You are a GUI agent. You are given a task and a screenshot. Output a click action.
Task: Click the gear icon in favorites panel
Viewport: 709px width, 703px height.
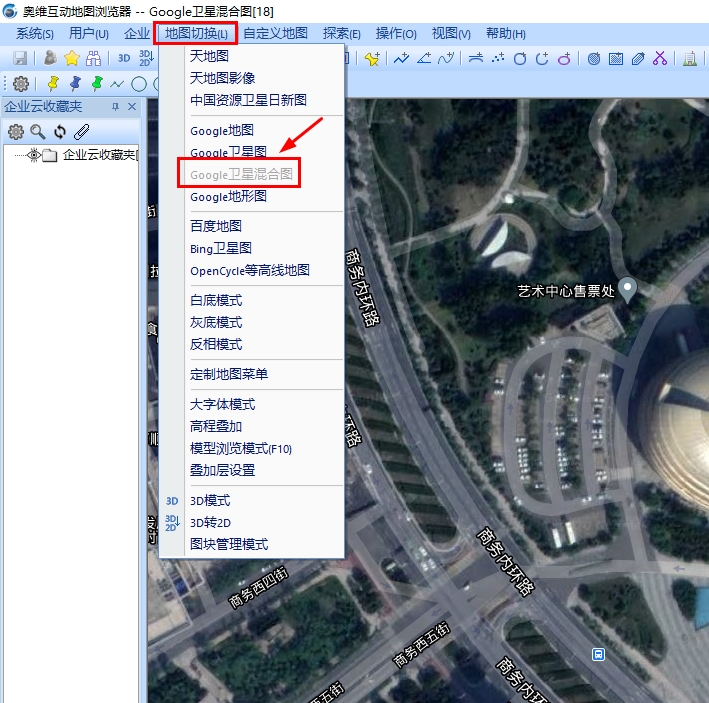pos(16,132)
